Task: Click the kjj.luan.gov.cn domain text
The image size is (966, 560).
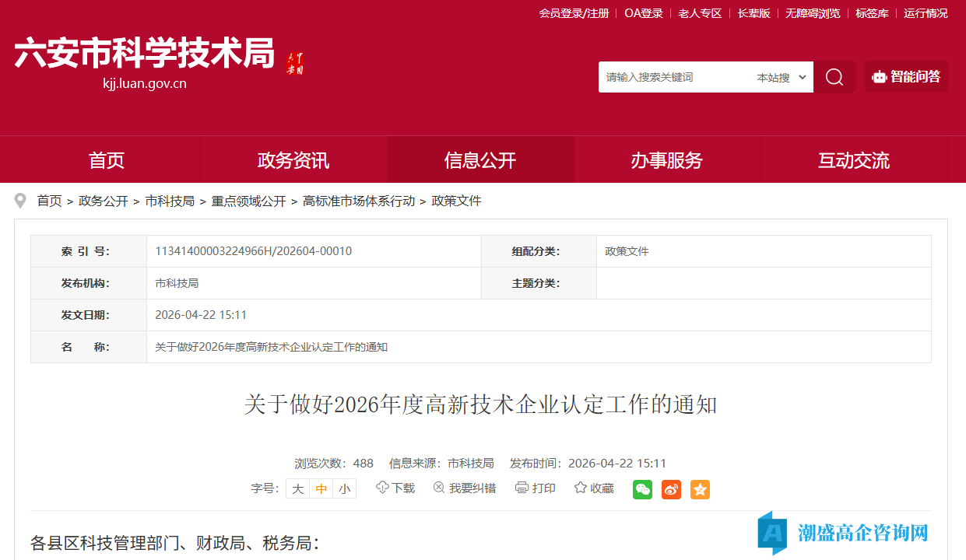Action: tap(145, 85)
